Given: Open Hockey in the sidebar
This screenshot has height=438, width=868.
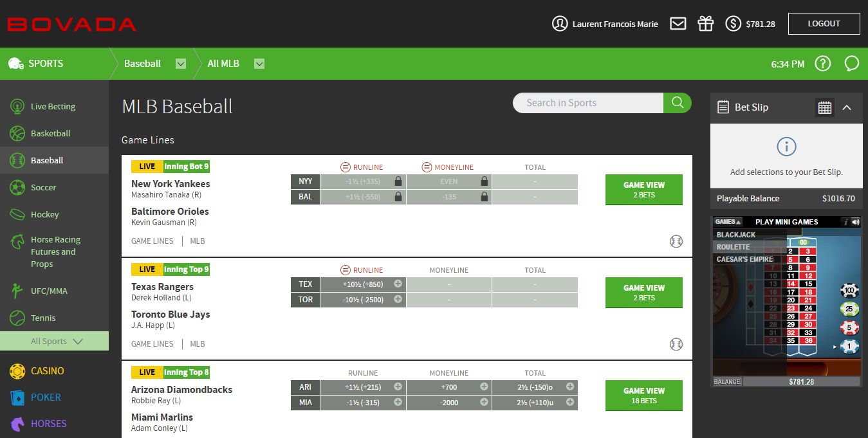Looking at the screenshot, I should 54,215.
